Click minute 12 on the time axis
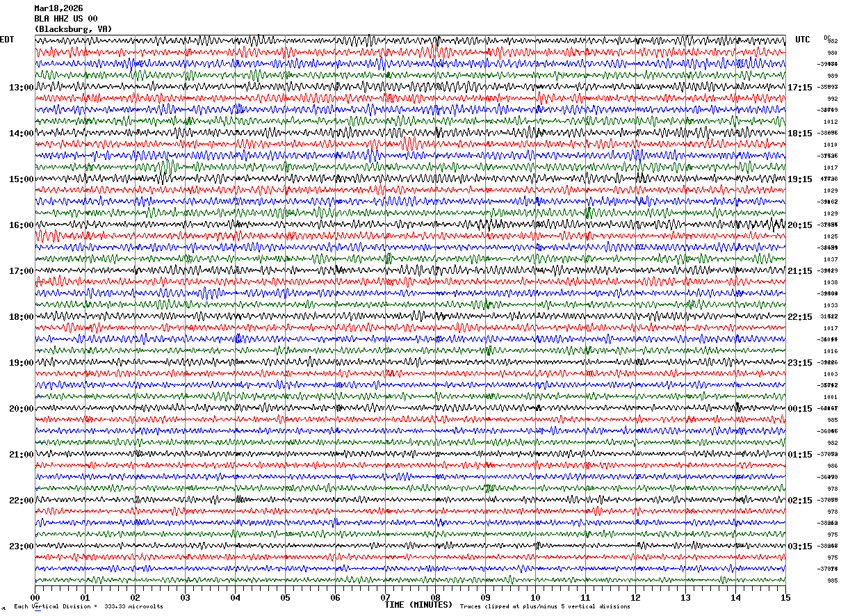 click(635, 597)
